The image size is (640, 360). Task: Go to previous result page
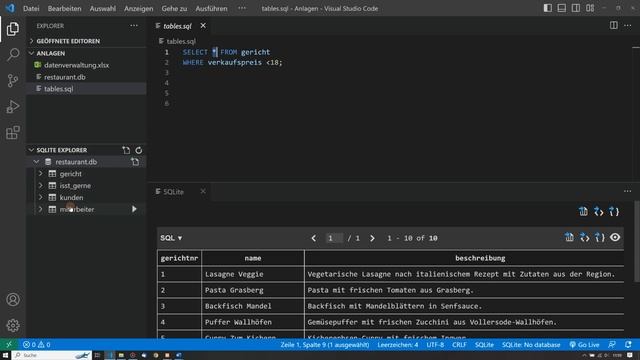[313, 238]
